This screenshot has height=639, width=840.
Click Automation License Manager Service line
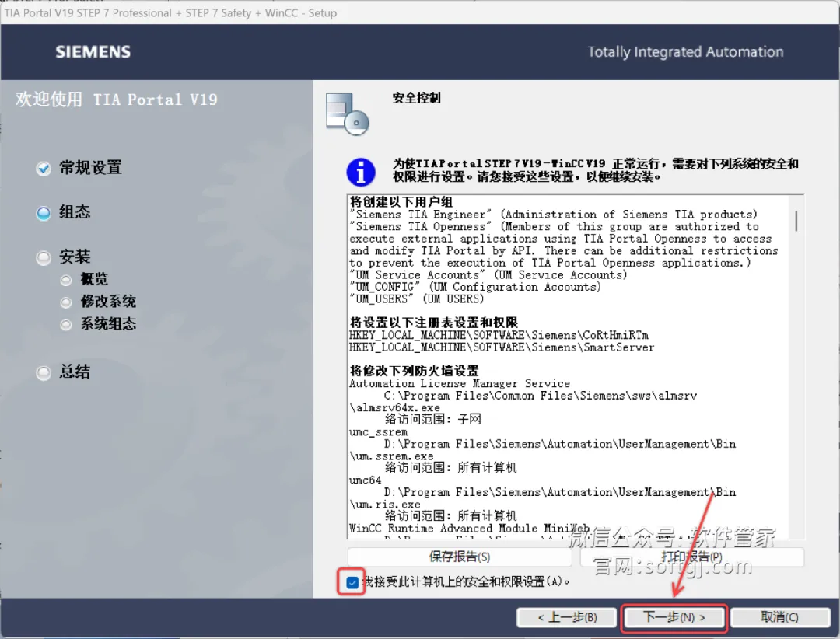click(x=460, y=383)
